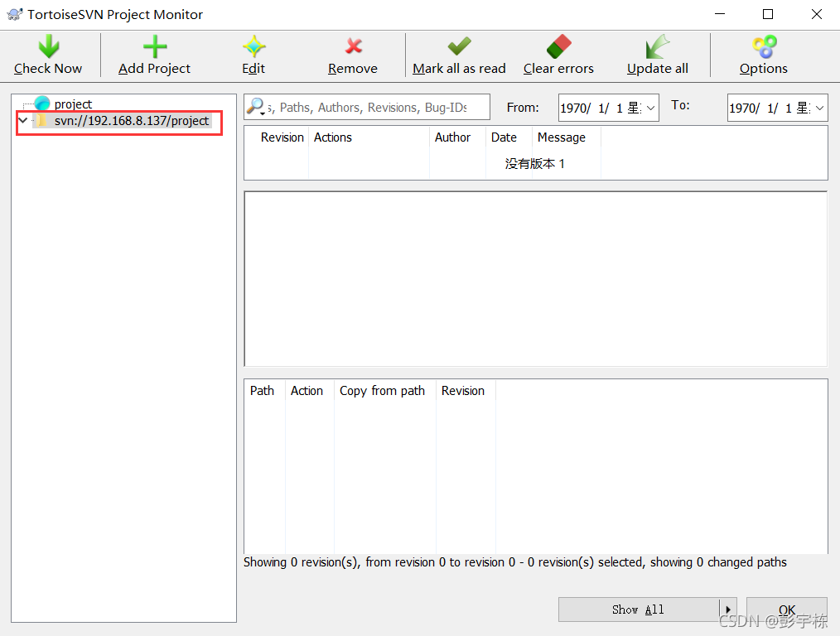The image size is (840, 636).
Task: Click the TortoiseSVN turtle title bar icon
Action: pyautogui.click(x=14, y=14)
